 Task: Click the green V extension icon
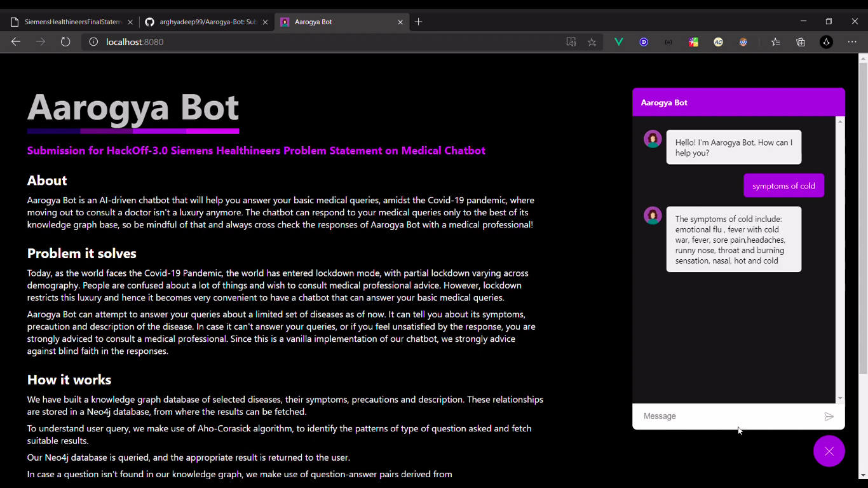(x=618, y=42)
